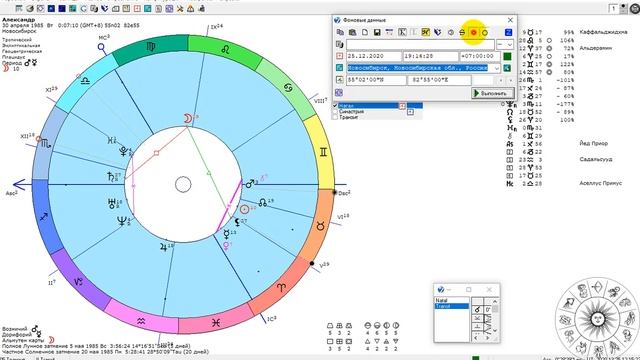Image resolution: width=640 pixels, height=360 pixels.
Task: Toggle the Натал chart checkbox
Action: 335,106
